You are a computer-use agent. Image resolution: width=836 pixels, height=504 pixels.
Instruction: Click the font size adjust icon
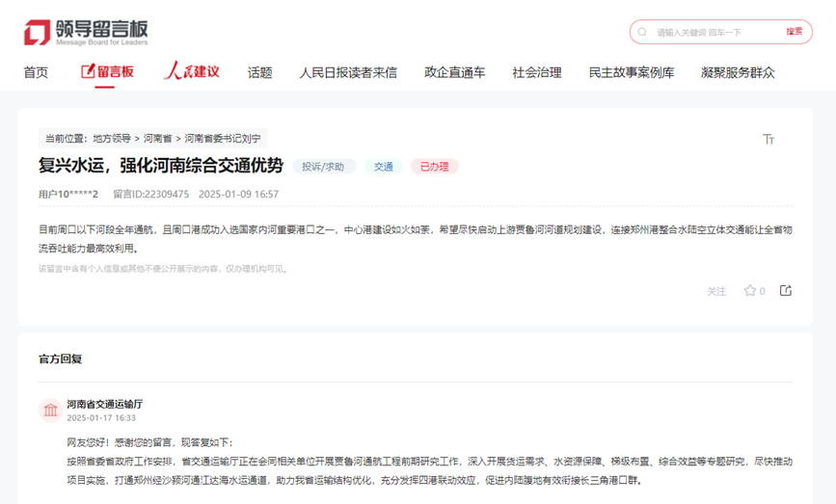(x=769, y=139)
